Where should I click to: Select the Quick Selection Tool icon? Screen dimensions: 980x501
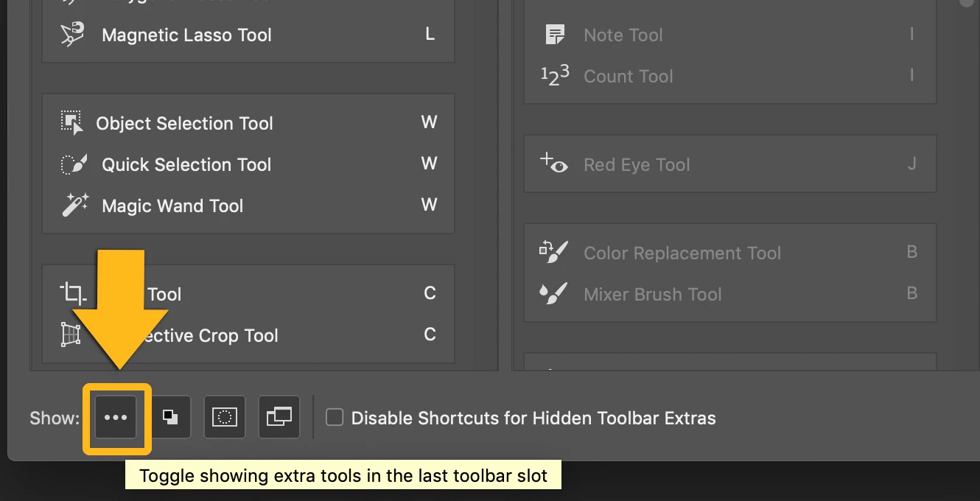pyautogui.click(x=74, y=164)
